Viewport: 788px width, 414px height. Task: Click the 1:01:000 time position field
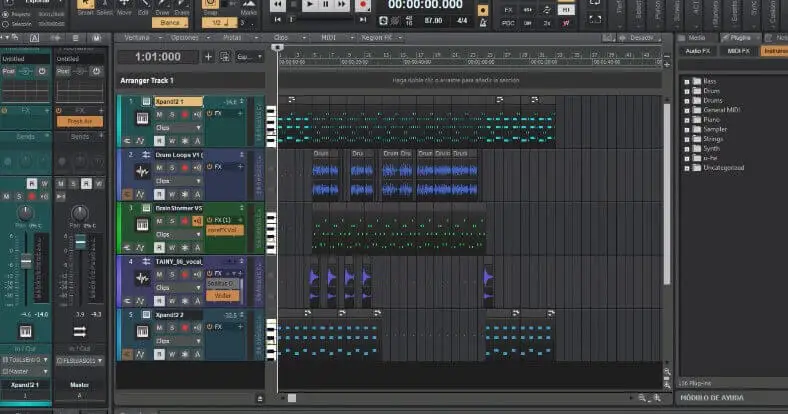click(158, 57)
